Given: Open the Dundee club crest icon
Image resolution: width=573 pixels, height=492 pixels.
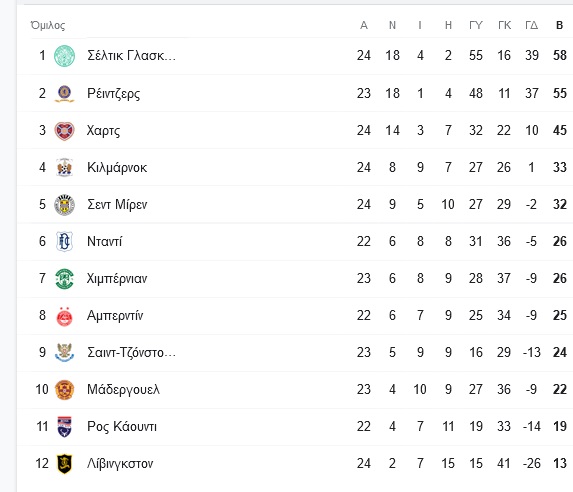Looking at the screenshot, I should [x=64, y=241].
